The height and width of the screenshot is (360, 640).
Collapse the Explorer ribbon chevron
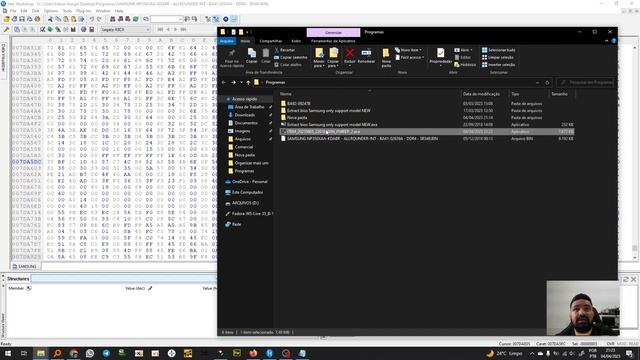pos(606,41)
